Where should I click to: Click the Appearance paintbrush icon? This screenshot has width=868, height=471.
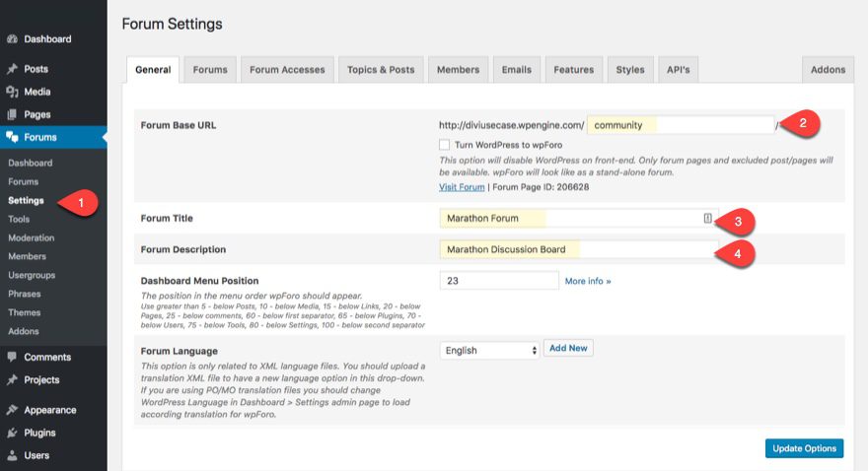click(x=12, y=410)
